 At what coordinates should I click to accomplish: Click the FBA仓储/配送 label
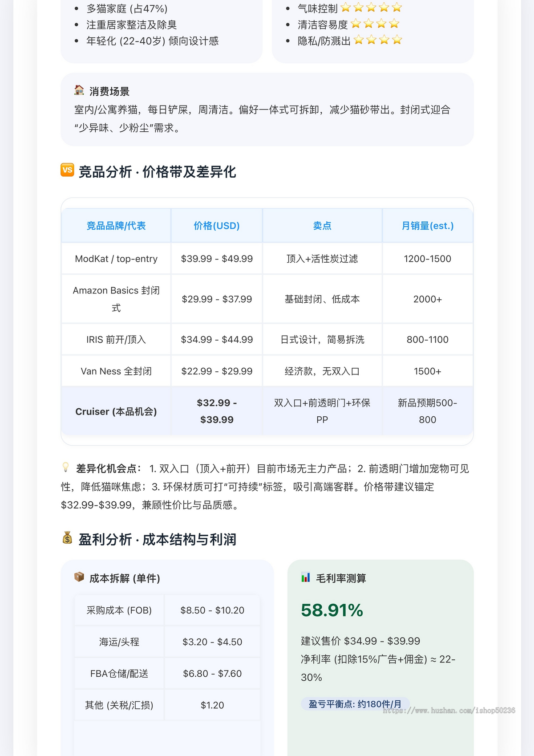pyautogui.click(x=119, y=673)
